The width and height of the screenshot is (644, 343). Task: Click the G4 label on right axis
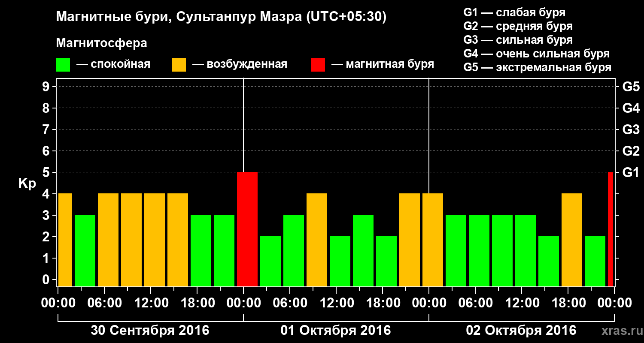point(631,108)
